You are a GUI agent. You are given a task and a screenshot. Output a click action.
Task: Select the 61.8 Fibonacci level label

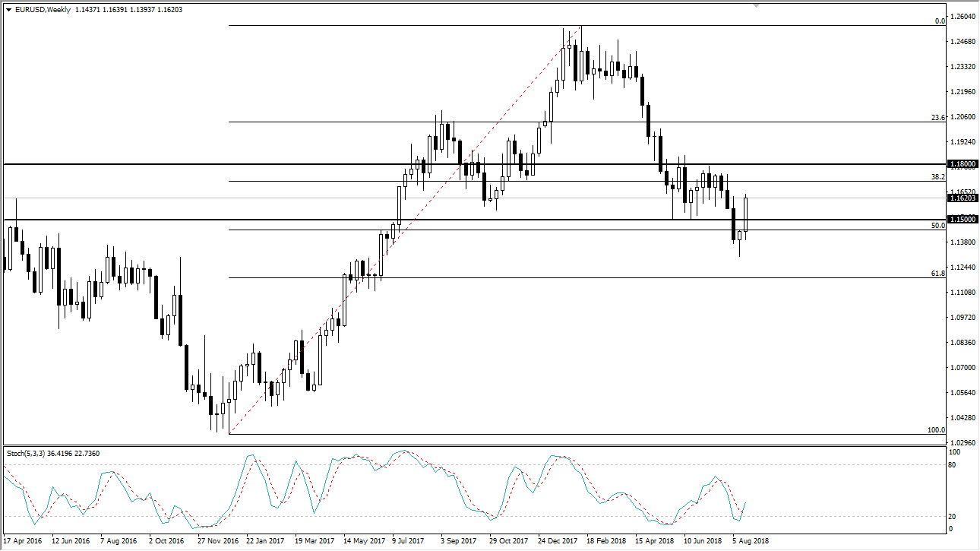point(937,273)
